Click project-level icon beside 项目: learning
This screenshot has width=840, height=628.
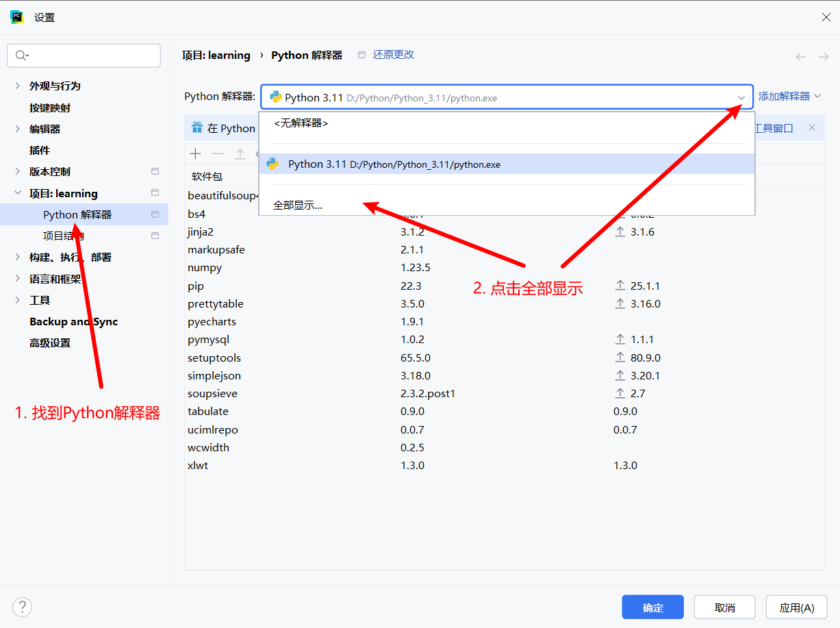155,192
